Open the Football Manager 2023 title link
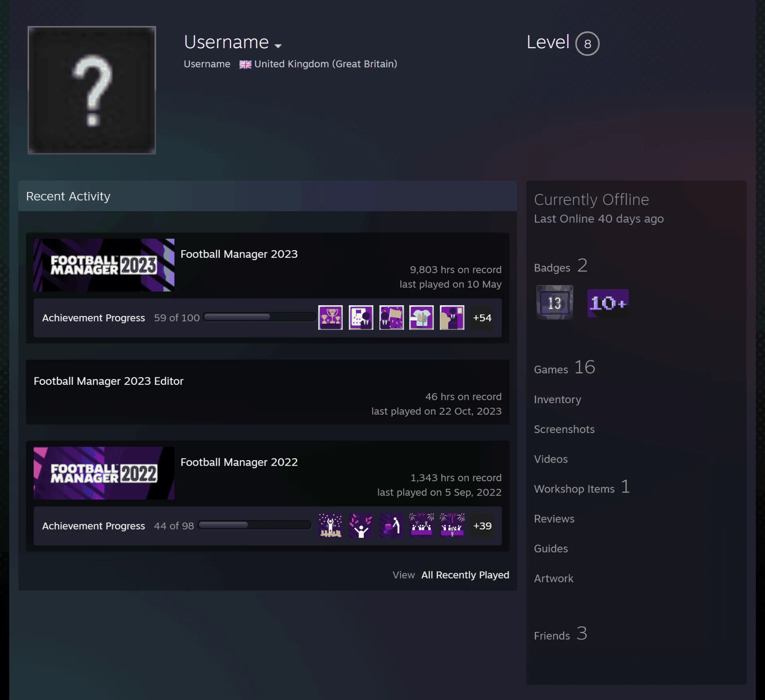 click(239, 254)
